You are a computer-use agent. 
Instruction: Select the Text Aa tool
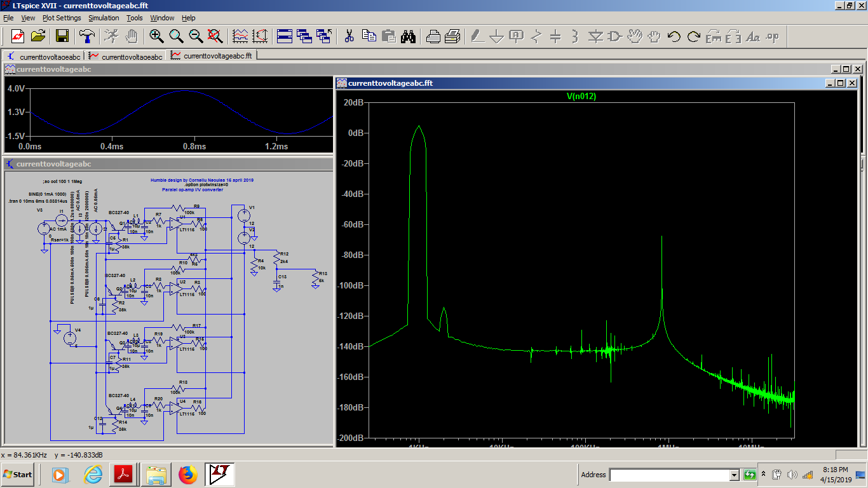(753, 36)
